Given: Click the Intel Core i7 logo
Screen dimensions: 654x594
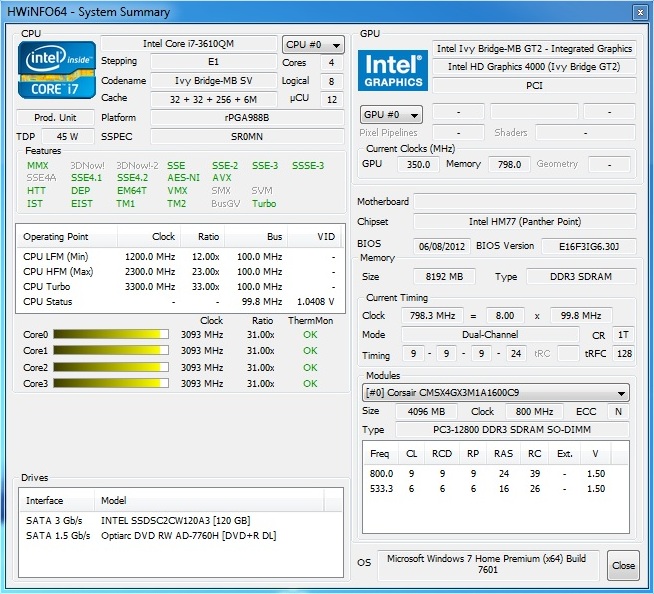Looking at the screenshot, I should pyautogui.click(x=57, y=70).
